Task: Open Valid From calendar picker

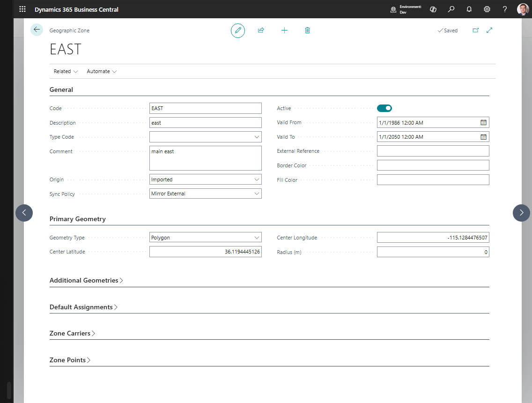Action: click(483, 123)
